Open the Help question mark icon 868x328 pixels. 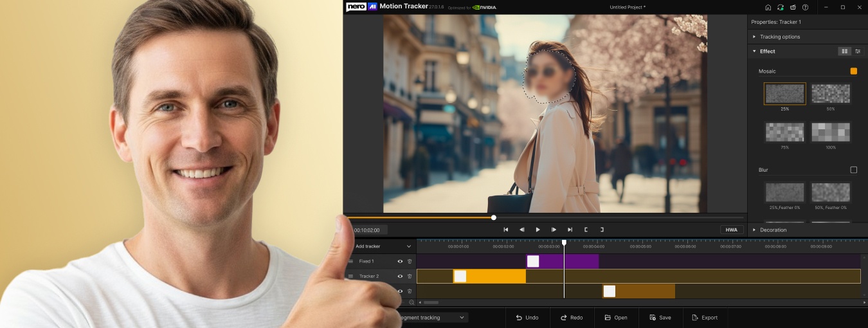point(805,7)
